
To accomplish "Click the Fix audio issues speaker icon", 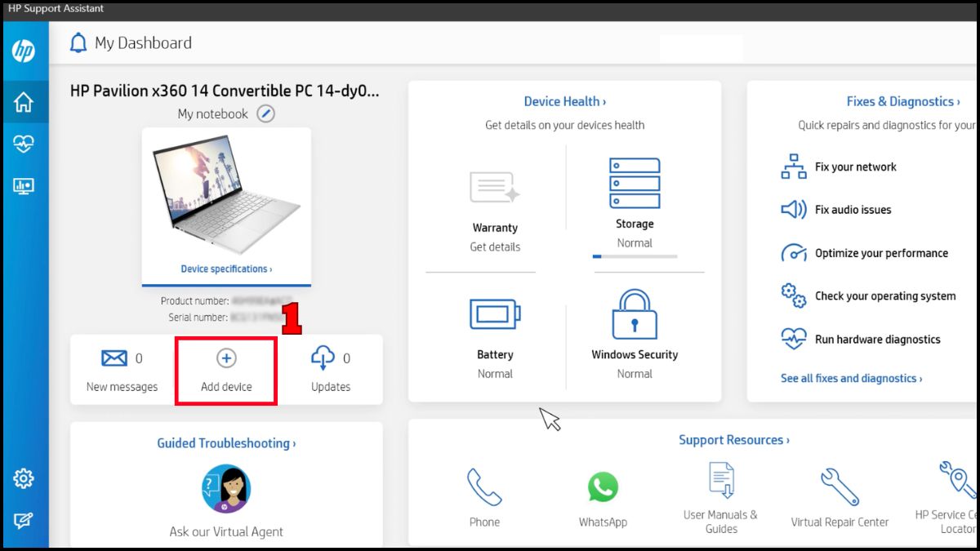I will point(794,210).
